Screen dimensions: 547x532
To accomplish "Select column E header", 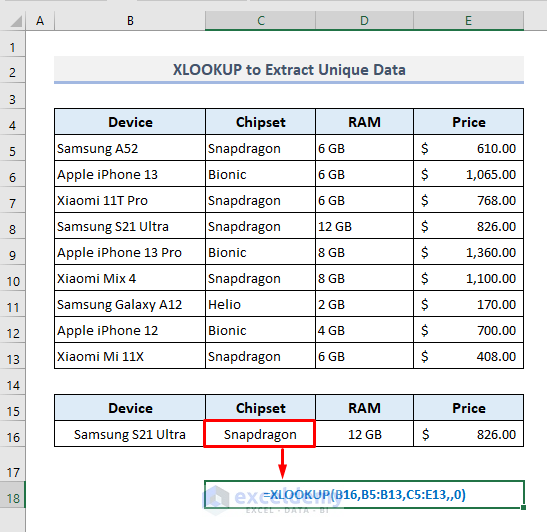I will (469, 21).
